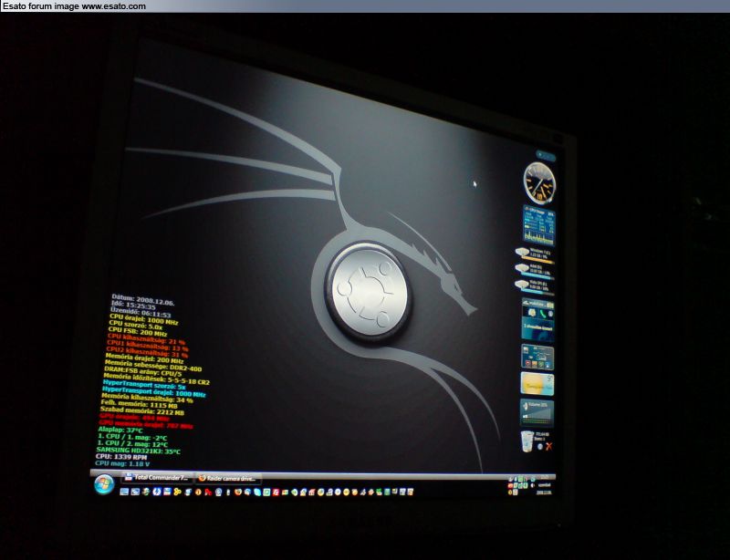This screenshot has width=730, height=560.
Task: Select '1. CPU / 2. mag: 12°C' line
Action: pos(132,444)
